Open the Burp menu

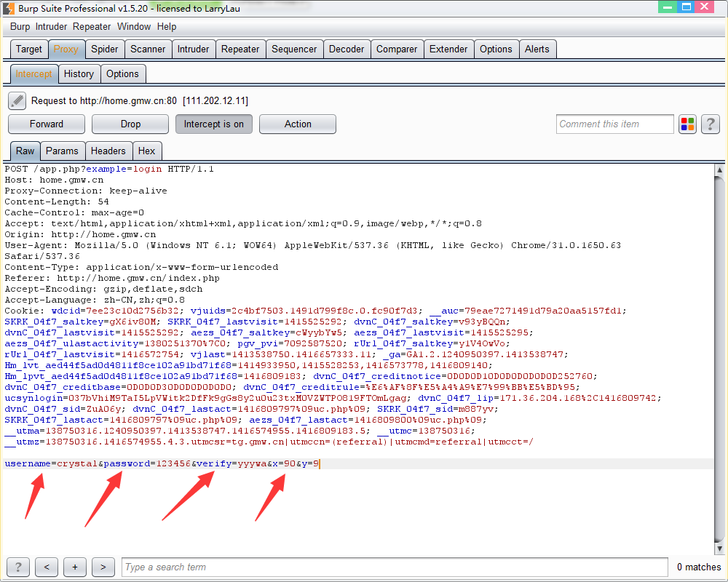pos(20,27)
